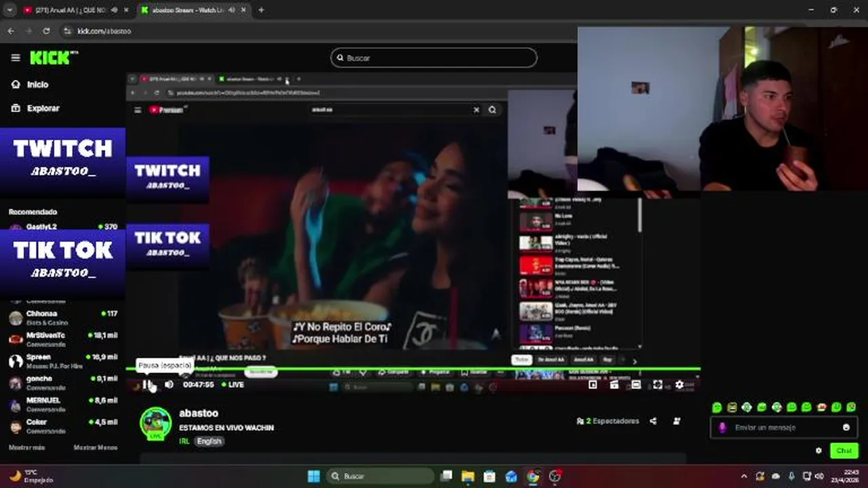
Task: Enter fullscreen in the Kick player
Action: 657,384
